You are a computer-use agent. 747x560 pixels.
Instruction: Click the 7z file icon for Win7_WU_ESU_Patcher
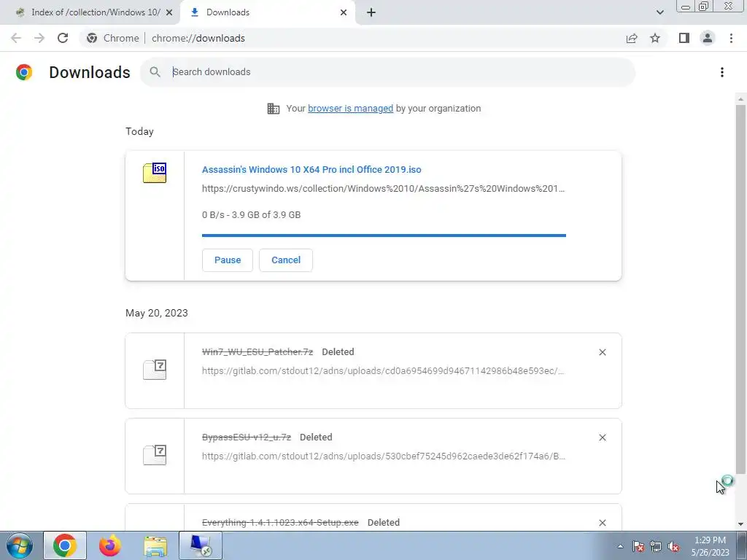click(x=155, y=370)
